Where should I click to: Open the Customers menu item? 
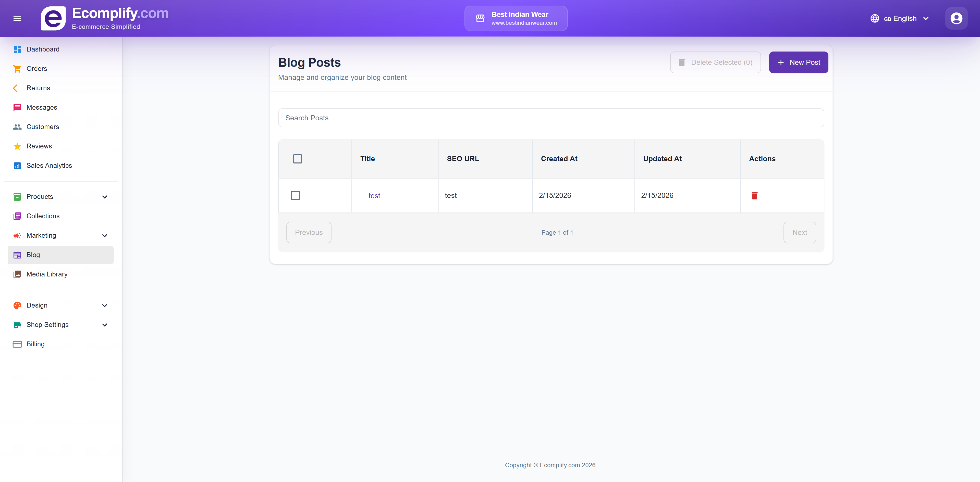[43, 127]
